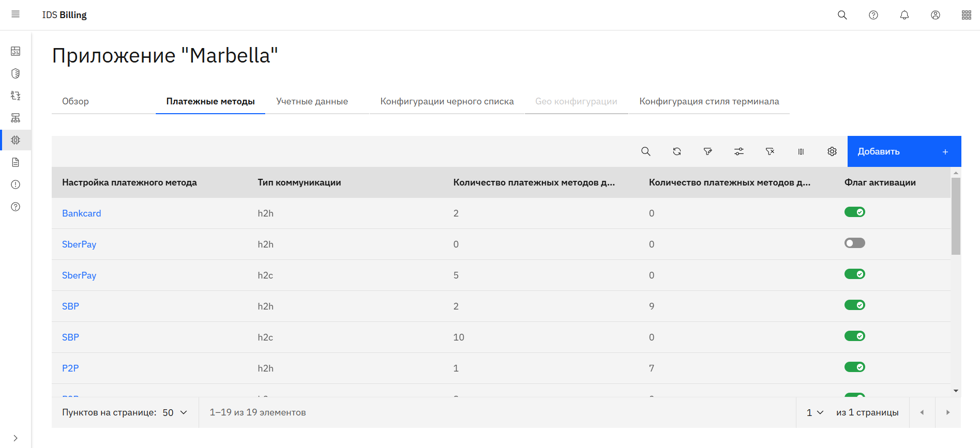
Task: Turn off the P2P h2h activation toggle
Action: coord(854,367)
